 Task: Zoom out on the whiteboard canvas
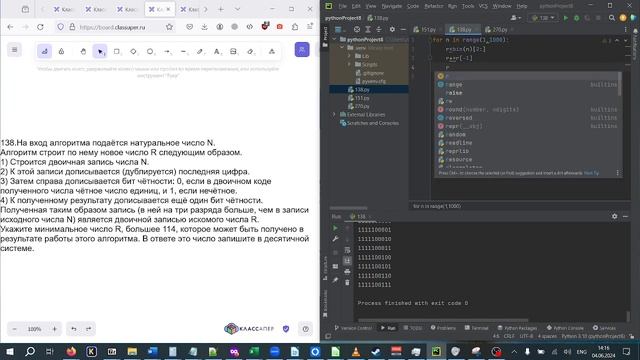click(x=15, y=329)
